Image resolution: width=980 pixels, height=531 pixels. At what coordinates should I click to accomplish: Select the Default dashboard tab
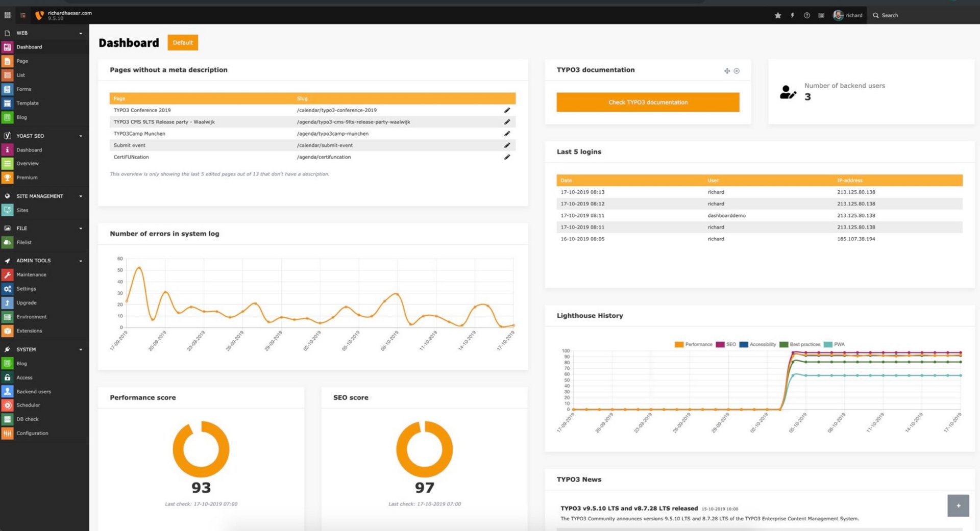(183, 43)
